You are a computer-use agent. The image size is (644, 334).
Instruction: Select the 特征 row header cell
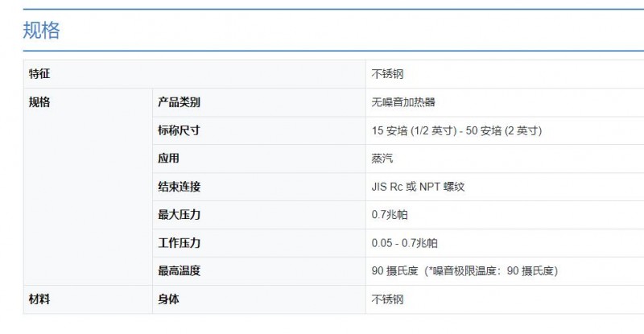194,74
